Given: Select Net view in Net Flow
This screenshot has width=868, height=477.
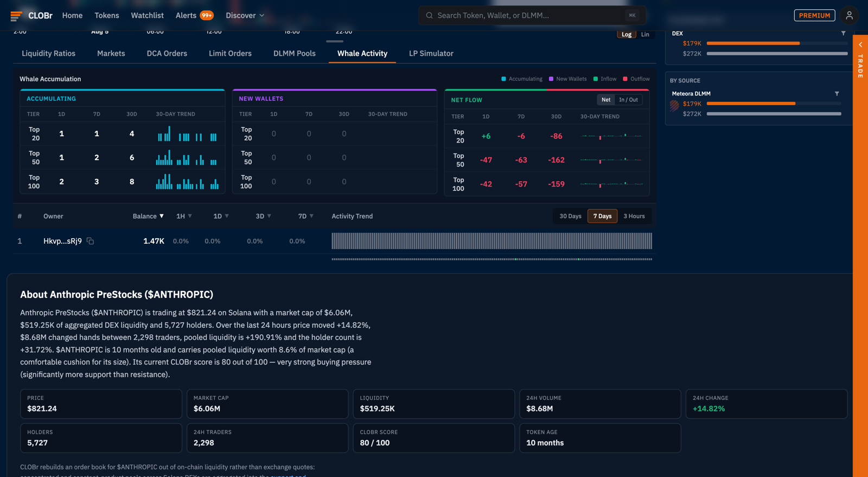Looking at the screenshot, I should (606, 100).
